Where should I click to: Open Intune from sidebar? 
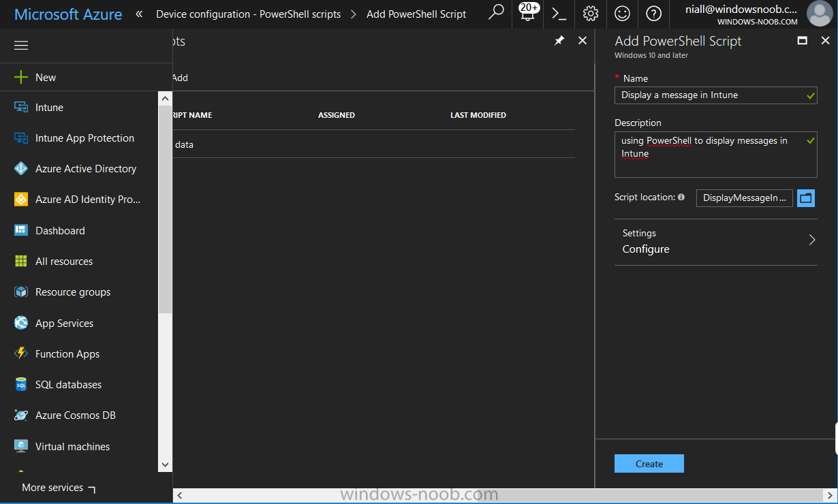[x=49, y=108]
